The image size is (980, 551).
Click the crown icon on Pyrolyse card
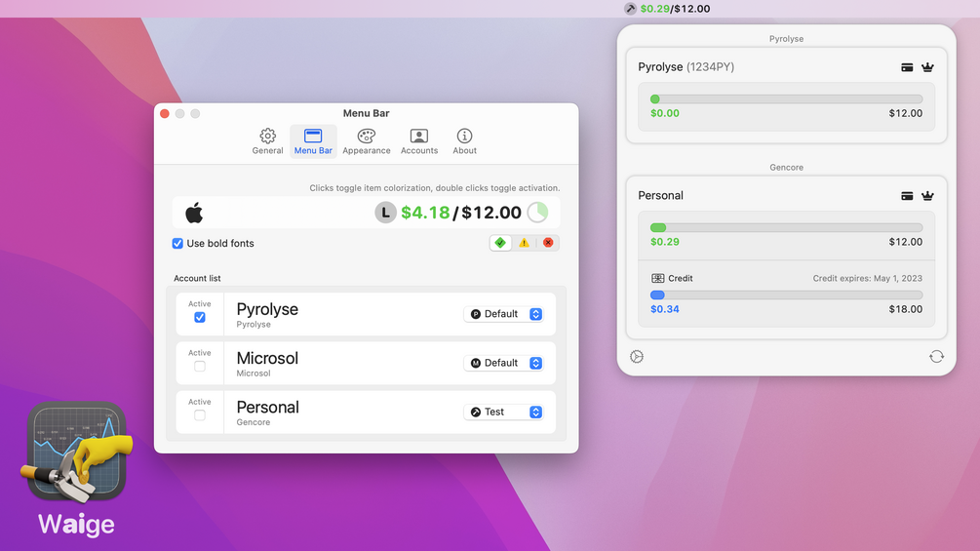pos(927,67)
